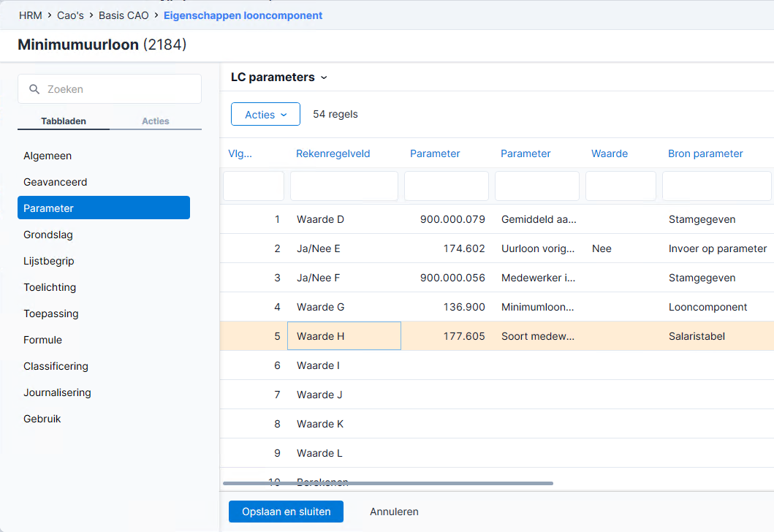Open the Grondslag section

48,235
